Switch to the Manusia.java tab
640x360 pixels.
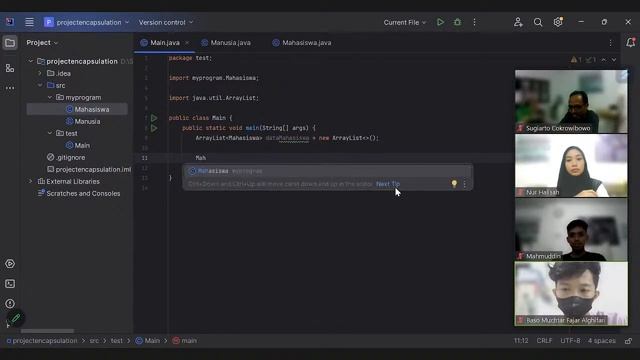pyautogui.click(x=226, y=42)
